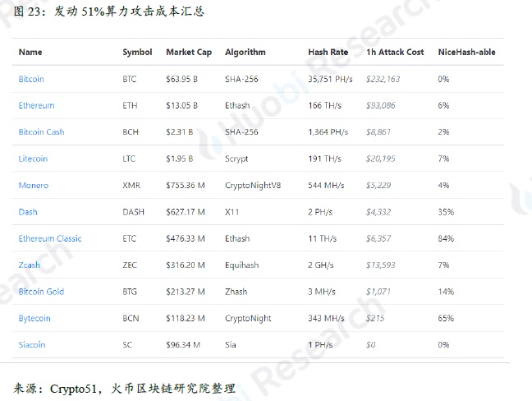The width and height of the screenshot is (532, 401).
Task: Click the 166 TH/s hash rate
Action: coord(324,106)
